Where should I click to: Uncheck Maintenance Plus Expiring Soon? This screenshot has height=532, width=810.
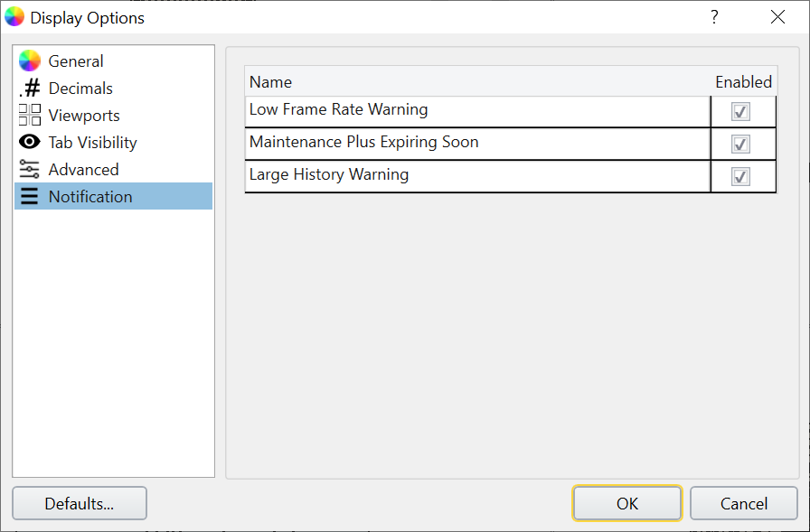pyautogui.click(x=741, y=142)
